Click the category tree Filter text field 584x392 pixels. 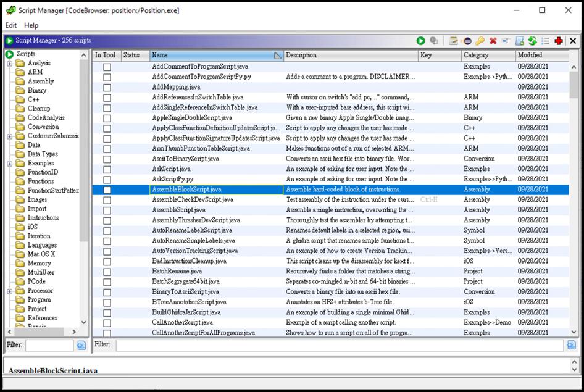(x=49, y=345)
